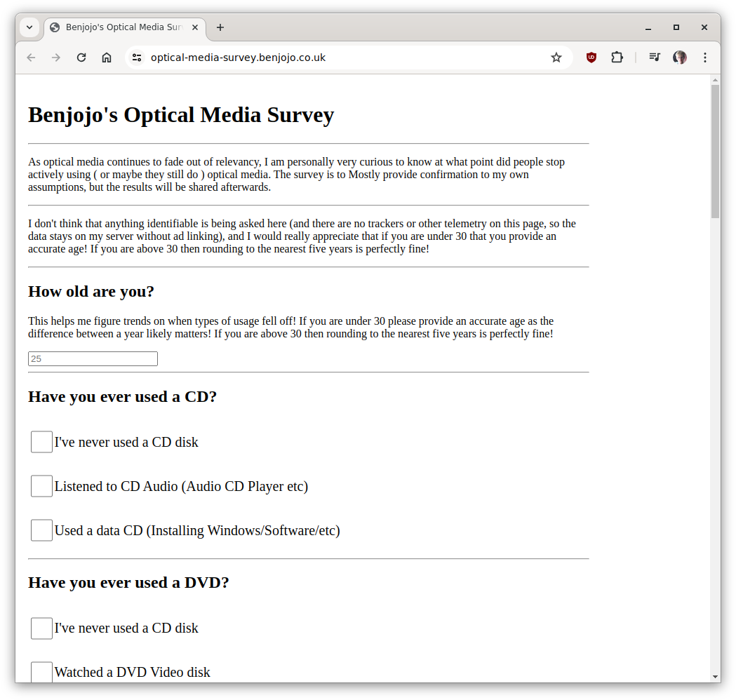Open a new browser tab

tap(220, 27)
